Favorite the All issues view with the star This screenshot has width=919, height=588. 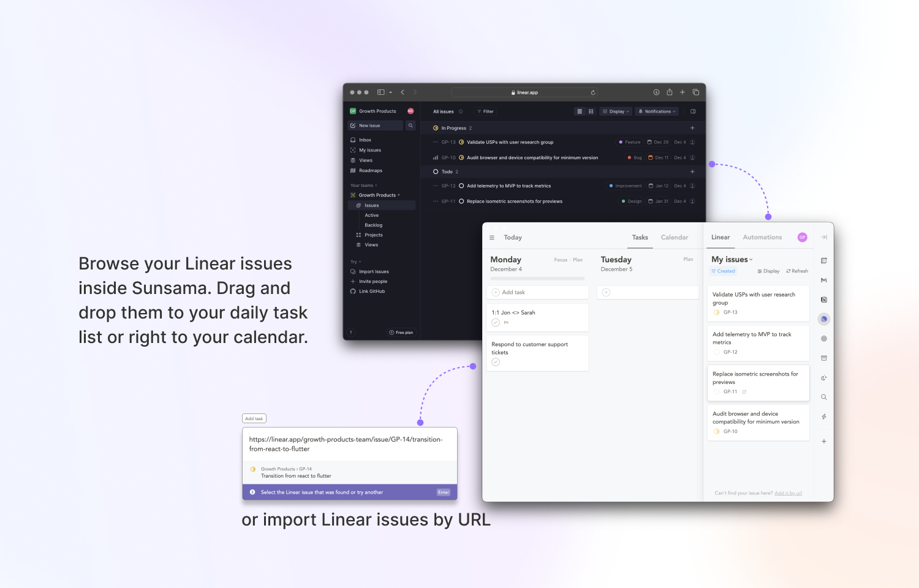click(x=461, y=111)
